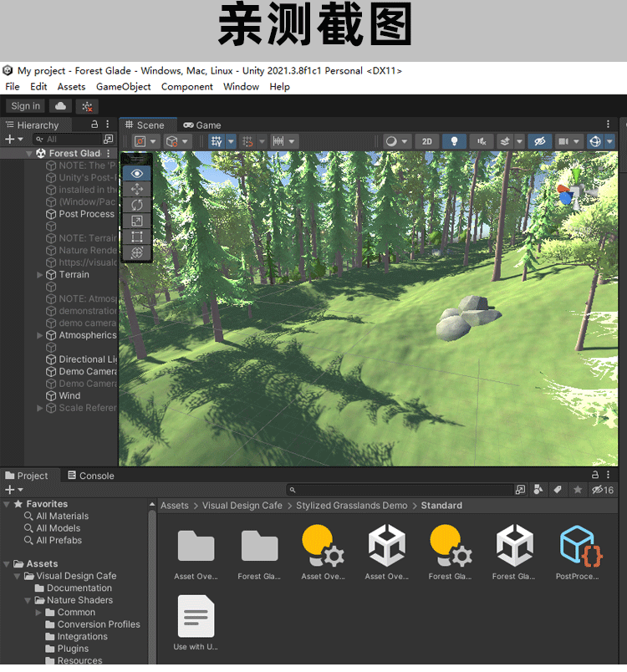Toggle scene lighting bulb
Screen dimensions: 627x672
454,141
